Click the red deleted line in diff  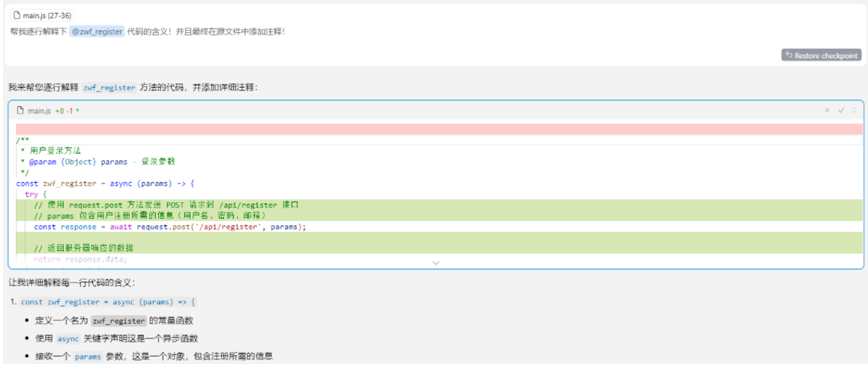(x=439, y=129)
